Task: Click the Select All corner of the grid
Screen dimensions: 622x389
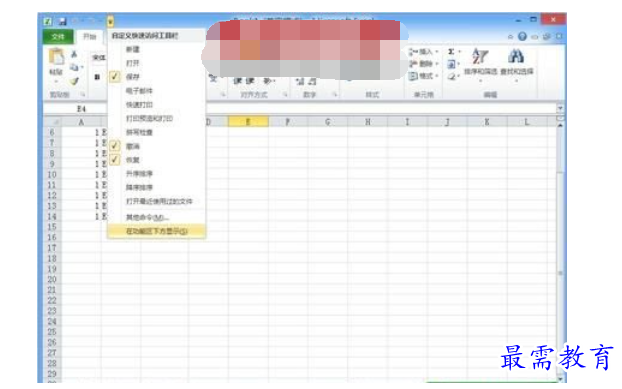Action: coord(52,122)
